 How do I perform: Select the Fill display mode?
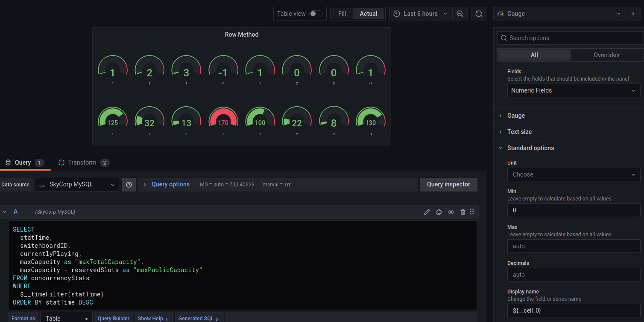click(x=342, y=14)
